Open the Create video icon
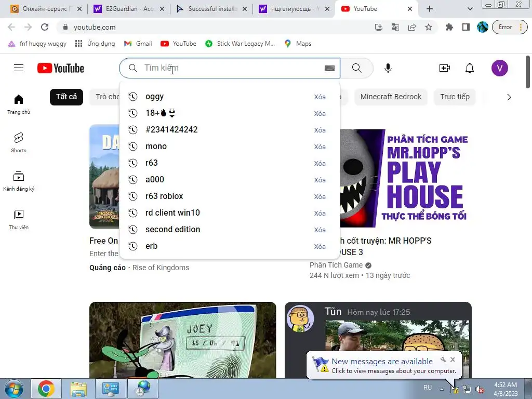Screen dimensions: 532x399 [445, 68]
